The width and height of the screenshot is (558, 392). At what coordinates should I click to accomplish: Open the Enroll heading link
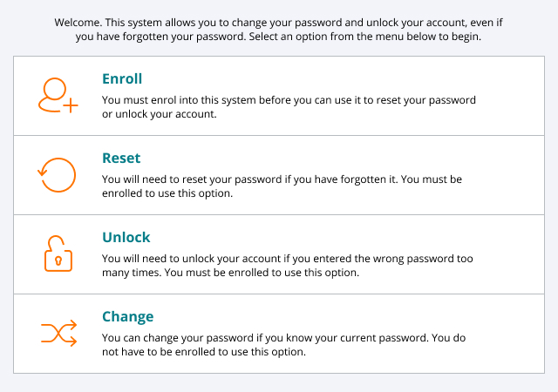[x=122, y=78]
